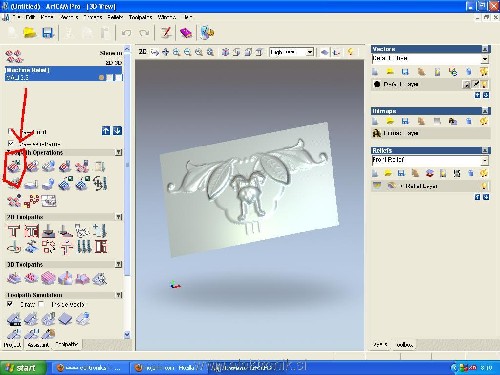Collapse the Vectors panel header arrow
This screenshot has height=375, width=500.
485,49
